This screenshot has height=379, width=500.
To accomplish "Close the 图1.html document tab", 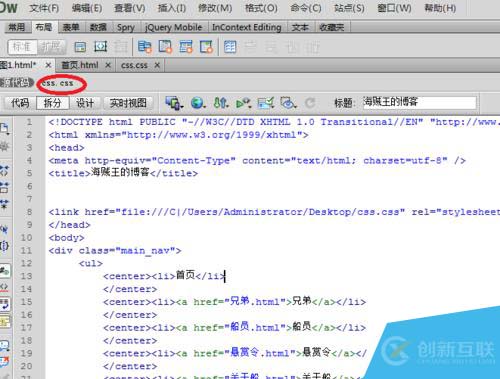I will click(x=48, y=65).
